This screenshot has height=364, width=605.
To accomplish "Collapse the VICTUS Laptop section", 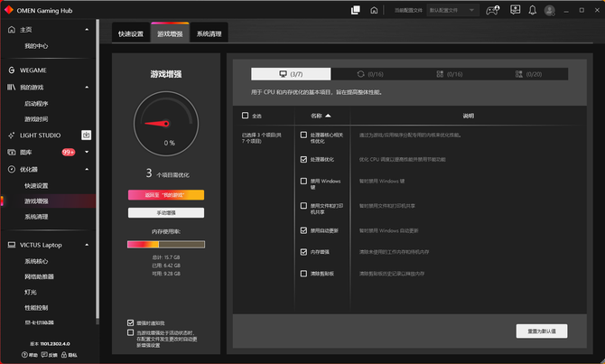I will [87, 245].
